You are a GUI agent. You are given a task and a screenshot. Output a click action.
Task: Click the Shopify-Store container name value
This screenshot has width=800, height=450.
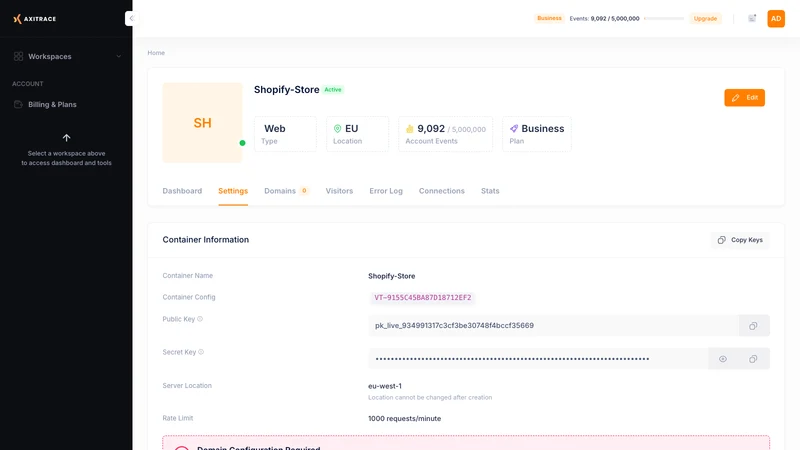click(x=391, y=276)
